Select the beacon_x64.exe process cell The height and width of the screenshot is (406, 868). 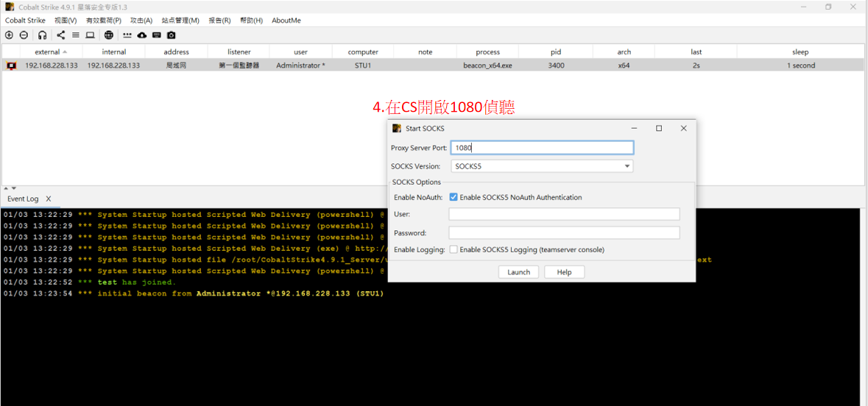click(x=487, y=65)
